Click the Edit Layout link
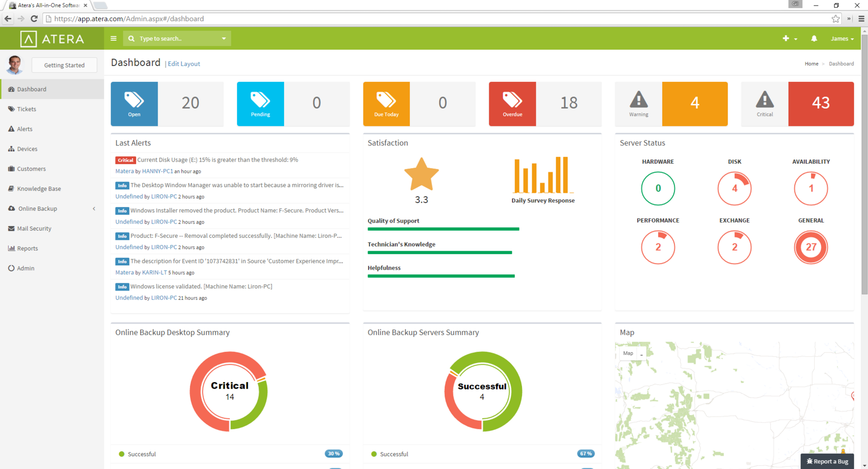The height and width of the screenshot is (469, 868). pos(183,63)
